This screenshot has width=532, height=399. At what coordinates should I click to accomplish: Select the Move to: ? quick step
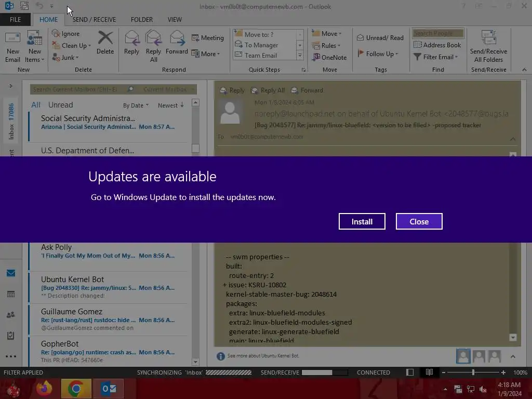[x=264, y=34]
